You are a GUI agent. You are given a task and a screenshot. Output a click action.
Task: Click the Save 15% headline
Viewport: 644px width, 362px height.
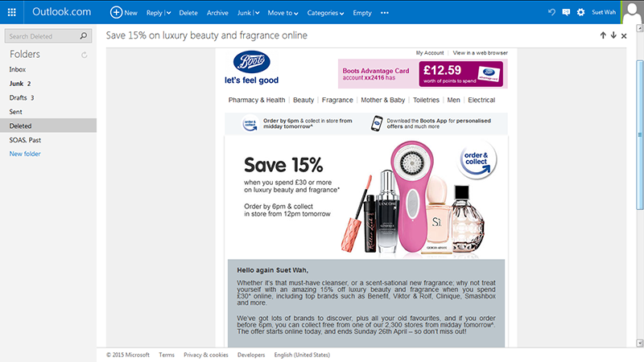click(x=283, y=166)
